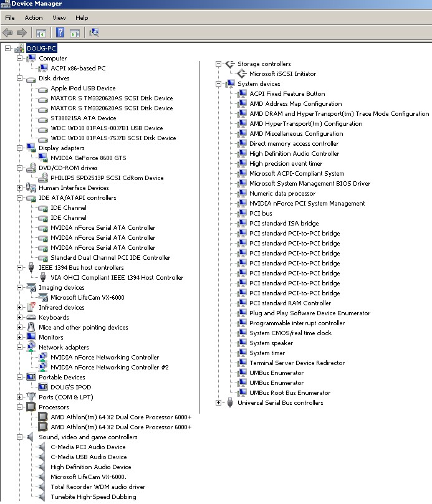This screenshot has height=504, width=432.
Task: Select Tunebite High-Speed Dubbing
Action: (94, 497)
